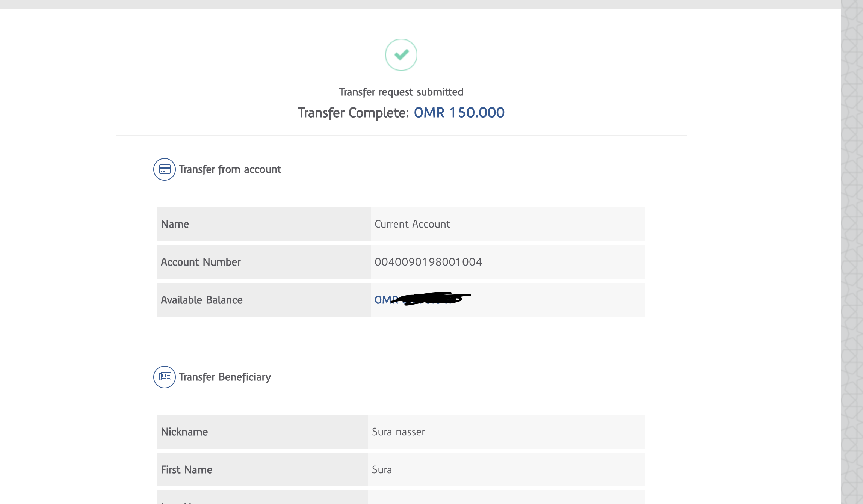The height and width of the screenshot is (504, 863).
Task: Select the Transfer Beneficiary heading
Action: click(225, 377)
